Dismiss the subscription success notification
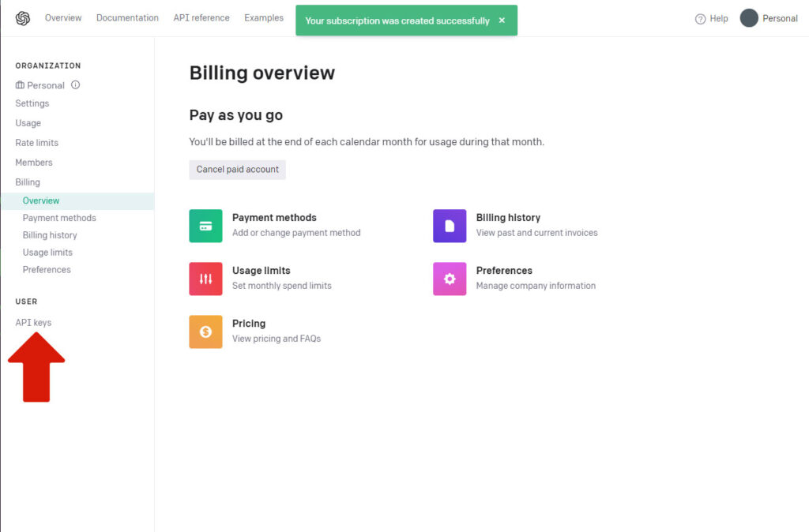809x532 pixels. 502,21
